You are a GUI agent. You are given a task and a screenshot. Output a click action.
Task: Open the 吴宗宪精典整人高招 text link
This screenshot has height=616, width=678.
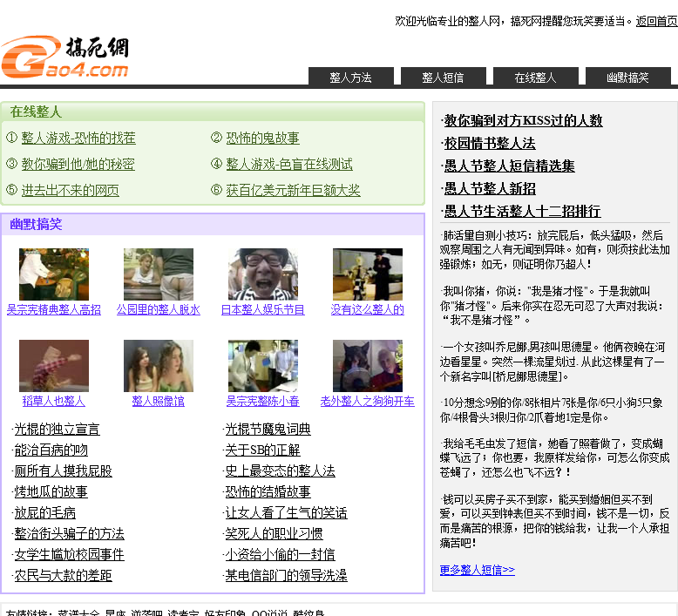(x=54, y=309)
